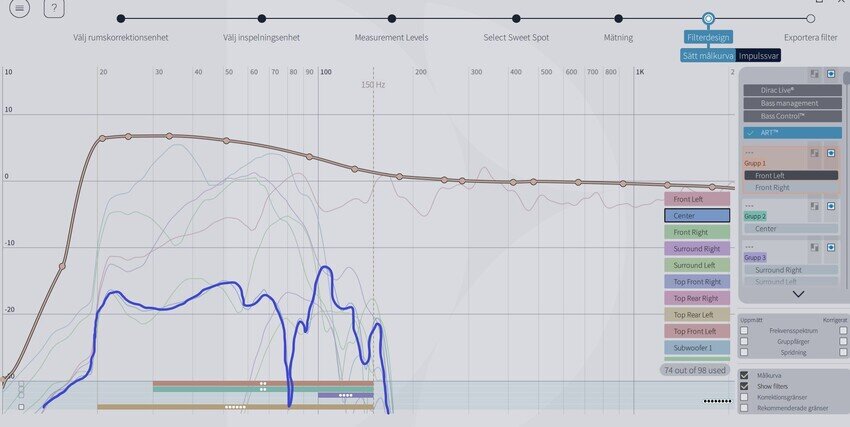Image resolution: width=850 pixels, height=427 pixels.
Task: Switch to the Impulssvar tab
Action: point(758,56)
